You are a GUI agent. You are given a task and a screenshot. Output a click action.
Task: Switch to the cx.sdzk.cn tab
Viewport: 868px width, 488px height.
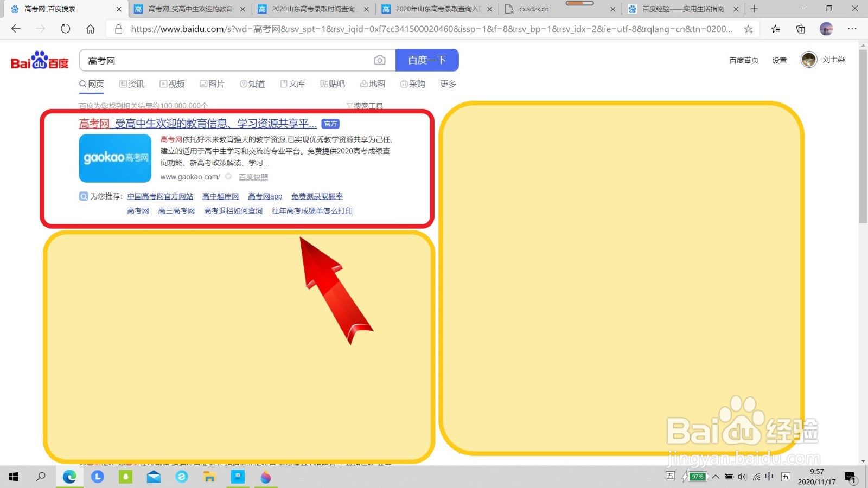(560, 9)
